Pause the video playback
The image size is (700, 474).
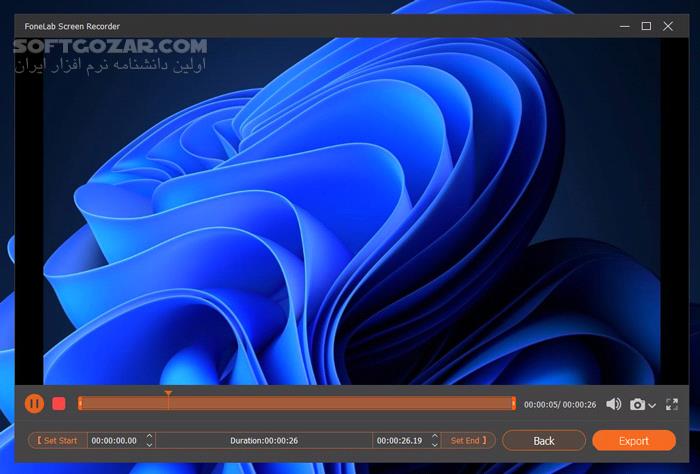click(x=34, y=403)
